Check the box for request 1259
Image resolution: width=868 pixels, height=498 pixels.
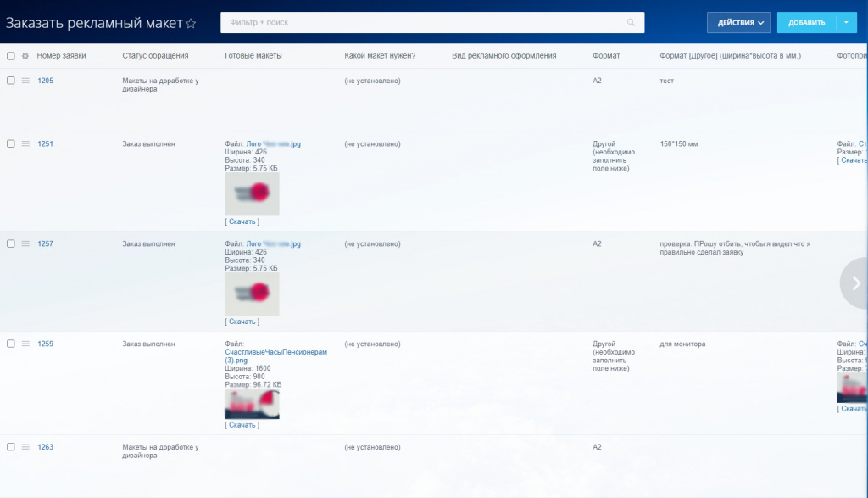(x=10, y=344)
